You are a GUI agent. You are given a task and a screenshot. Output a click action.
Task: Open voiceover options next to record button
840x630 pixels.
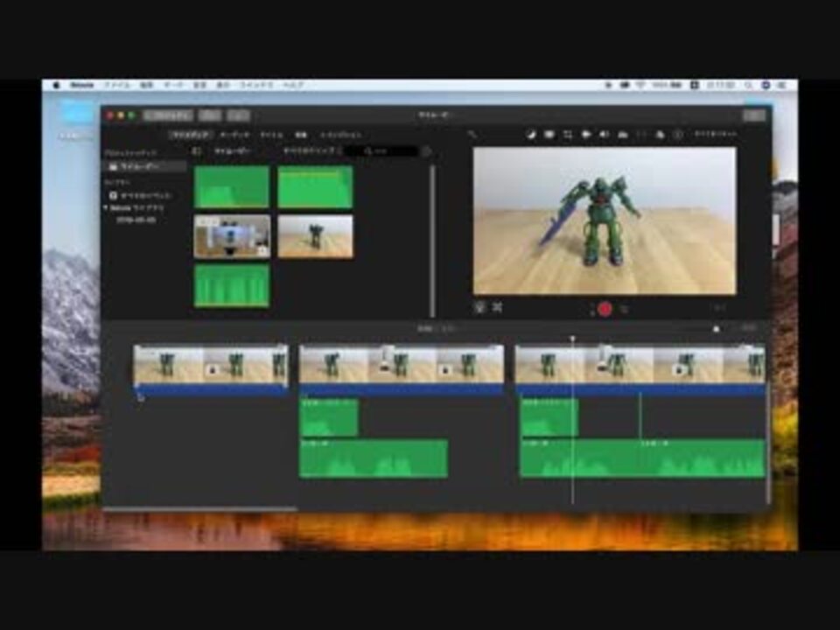click(624, 309)
